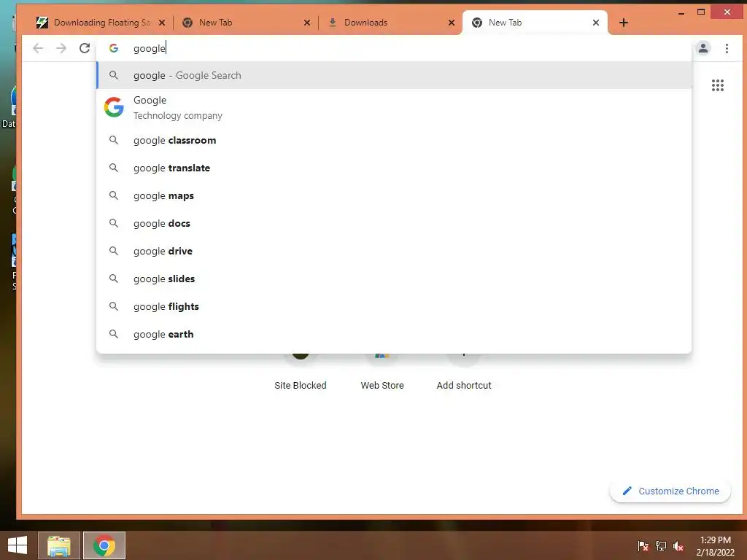
Task: Select the google docs suggestion
Action: click(393, 223)
